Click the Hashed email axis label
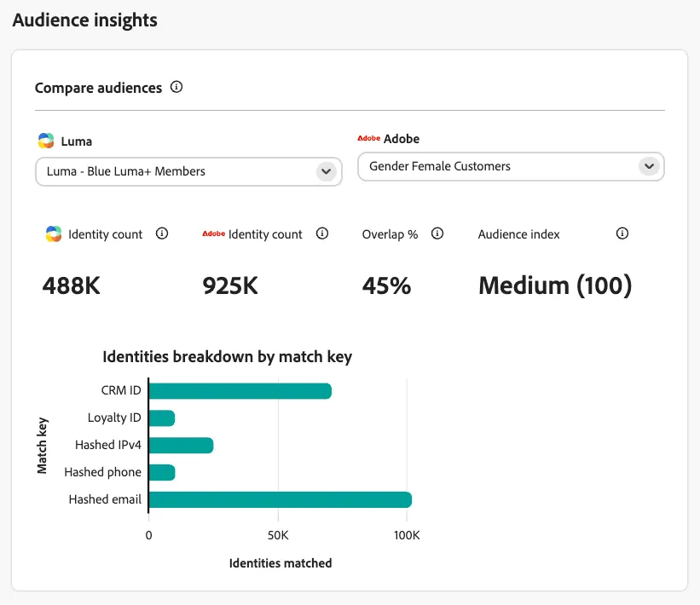The image size is (700, 605). pyautogui.click(x=105, y=499)
